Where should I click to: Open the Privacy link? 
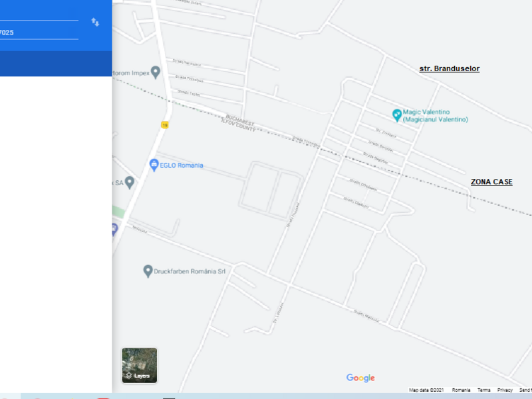(x=505, y=390)
